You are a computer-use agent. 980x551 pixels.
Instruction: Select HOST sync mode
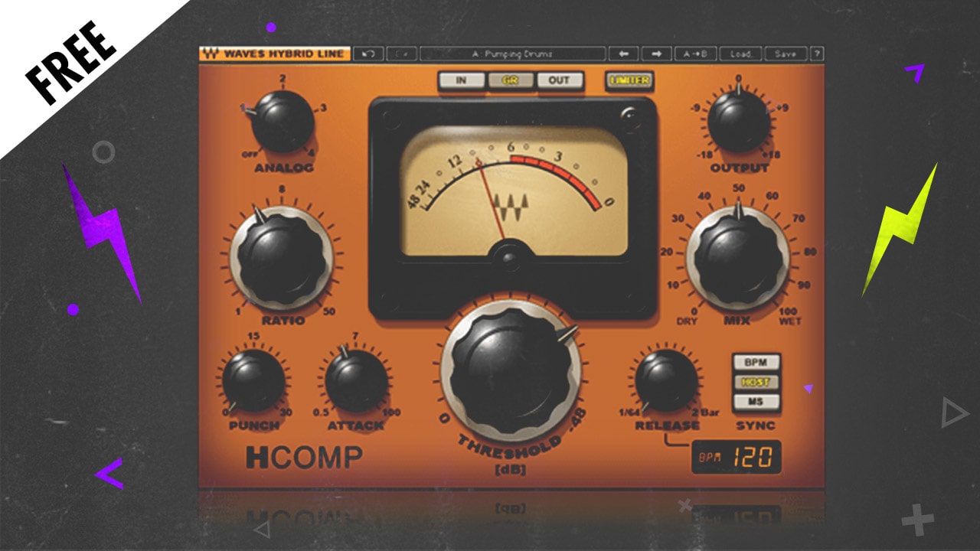pyautogui.click(x=756, y=382)
